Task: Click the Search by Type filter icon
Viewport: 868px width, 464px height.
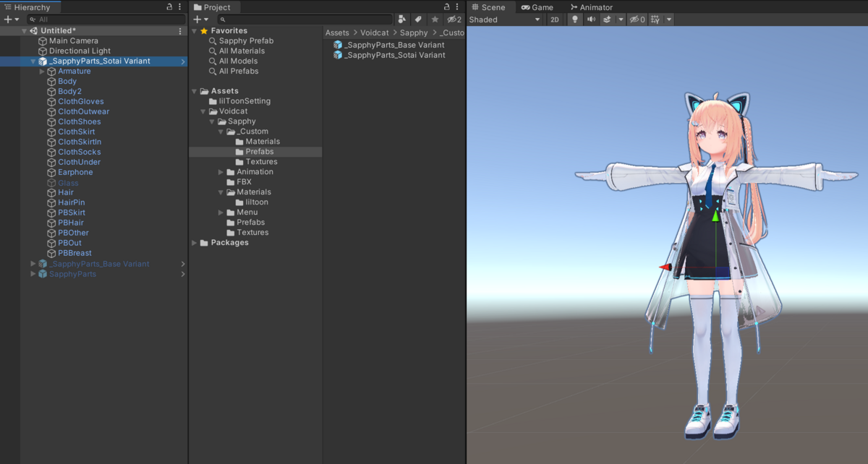Action: coord(402,20)
